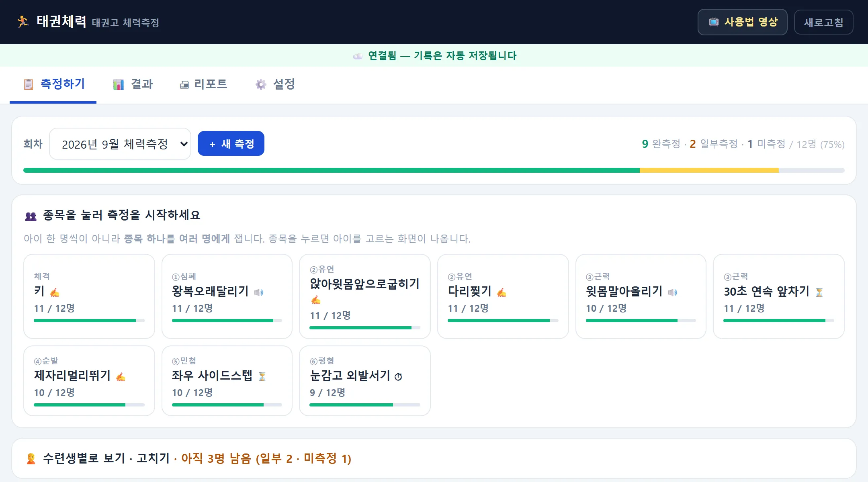Click the bar chart icon beside 결과
The width and height of the screenshot is (868, 482).
click(119, 84)
